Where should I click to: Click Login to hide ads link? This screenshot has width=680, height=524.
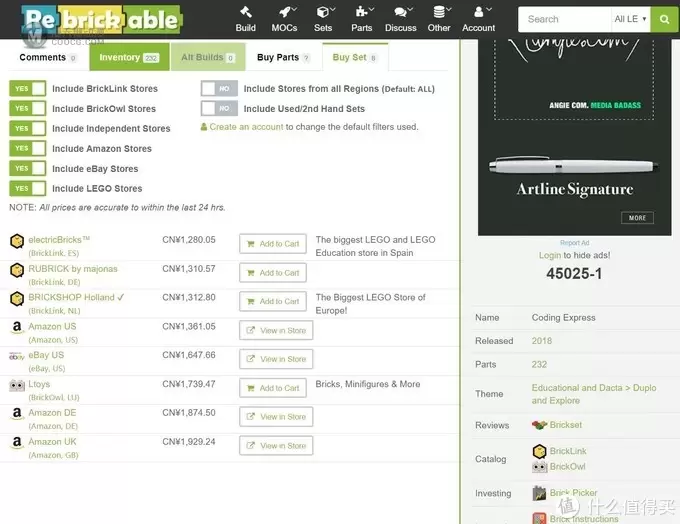pyautogui.click(x=550, y=255)
